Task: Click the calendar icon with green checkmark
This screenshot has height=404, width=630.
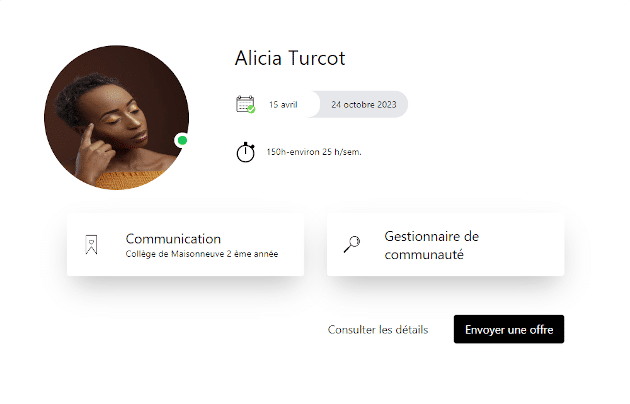Action: 245,104
